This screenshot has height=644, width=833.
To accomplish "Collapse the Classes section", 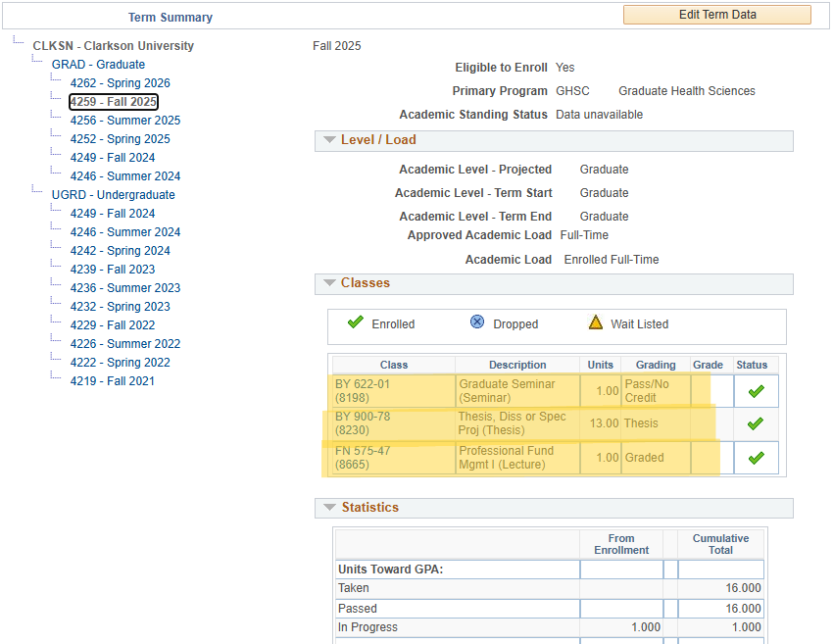I will [x=327, y=283].
